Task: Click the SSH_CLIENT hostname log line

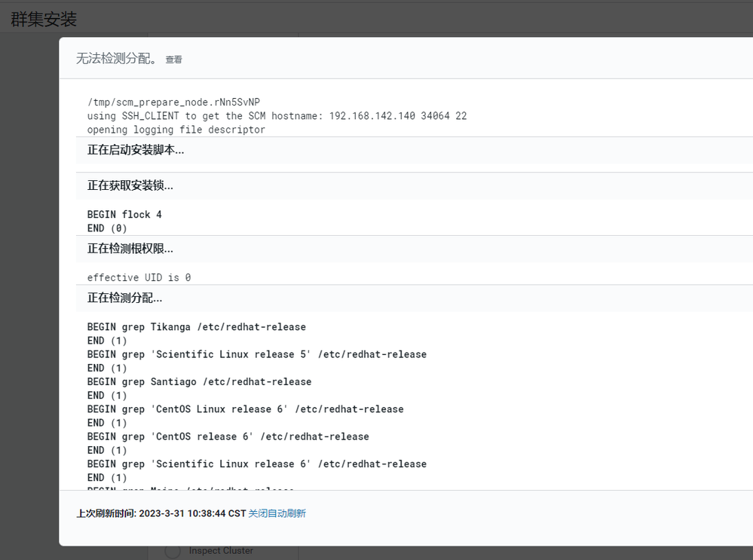Action: [x=277, y=116]
